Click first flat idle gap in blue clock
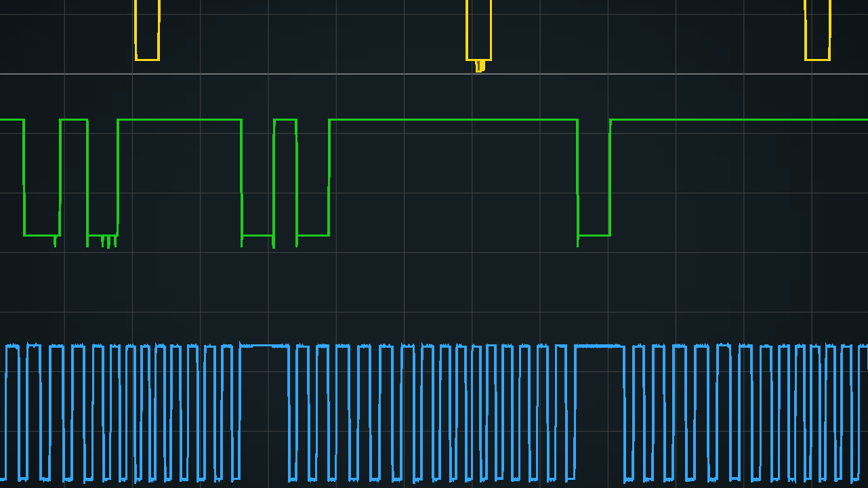This screenshot has height=488, width=868. click(x=264, y=346)
